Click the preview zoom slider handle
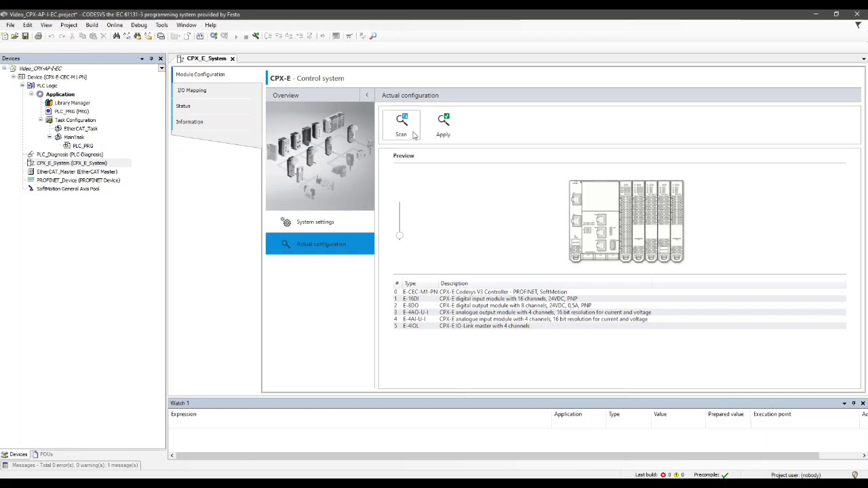The width and height of the screenshot is (868, 488). [x=399, y=236]
